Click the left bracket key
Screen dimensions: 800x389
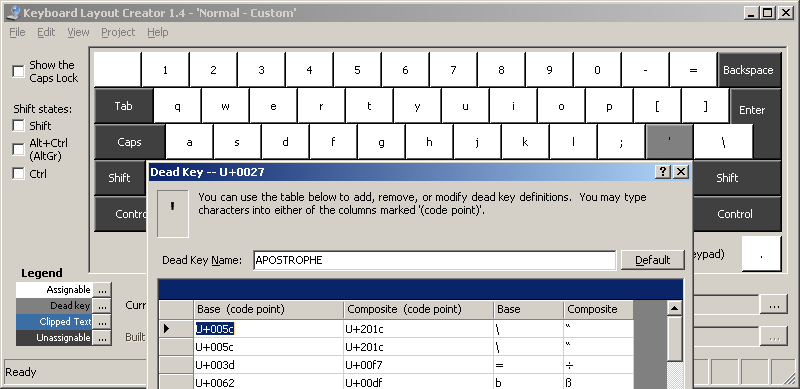pyautogui.click(x=657, y=106)
